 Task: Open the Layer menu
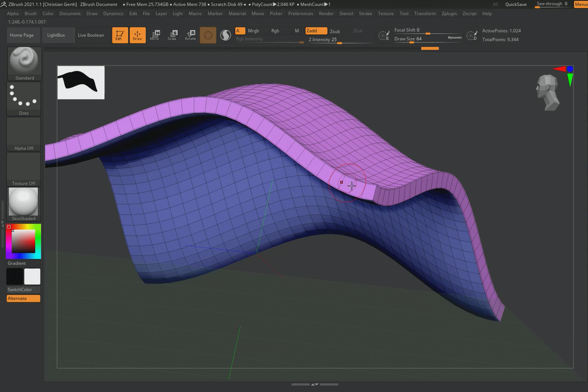coord(161,14)
